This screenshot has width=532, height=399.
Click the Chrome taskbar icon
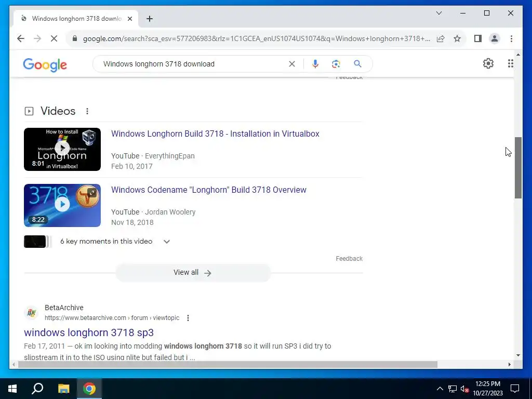coord(89,389)
